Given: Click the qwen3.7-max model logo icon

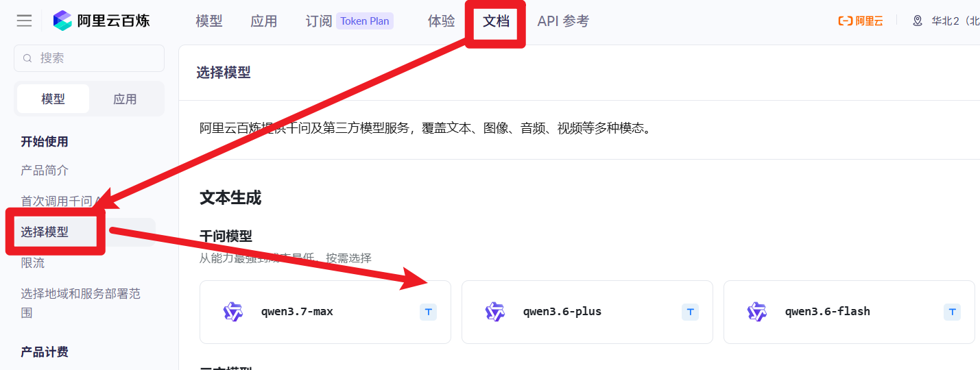Looking at the screenshot, I should (233, 312).
